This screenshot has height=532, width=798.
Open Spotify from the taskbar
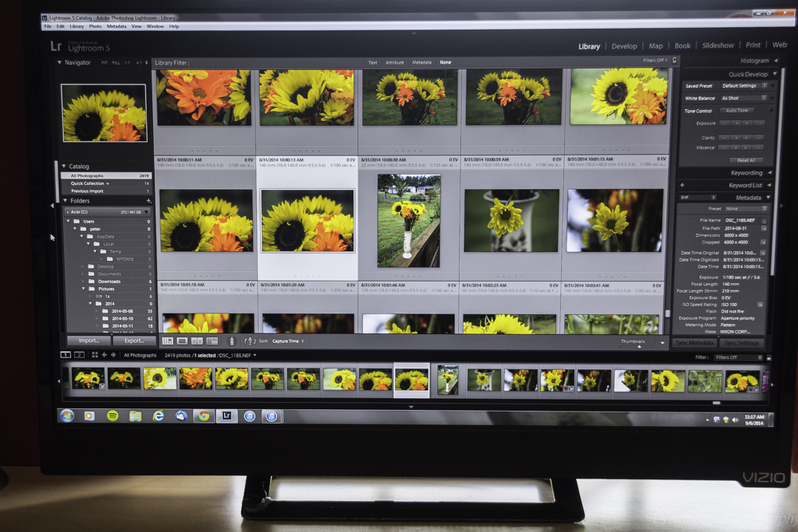112,416
